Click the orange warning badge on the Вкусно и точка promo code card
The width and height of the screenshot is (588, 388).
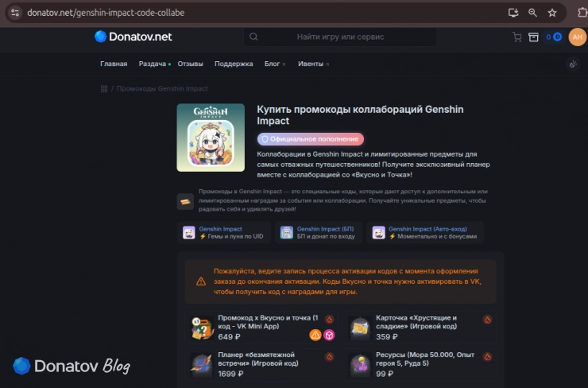pos(315,335)
